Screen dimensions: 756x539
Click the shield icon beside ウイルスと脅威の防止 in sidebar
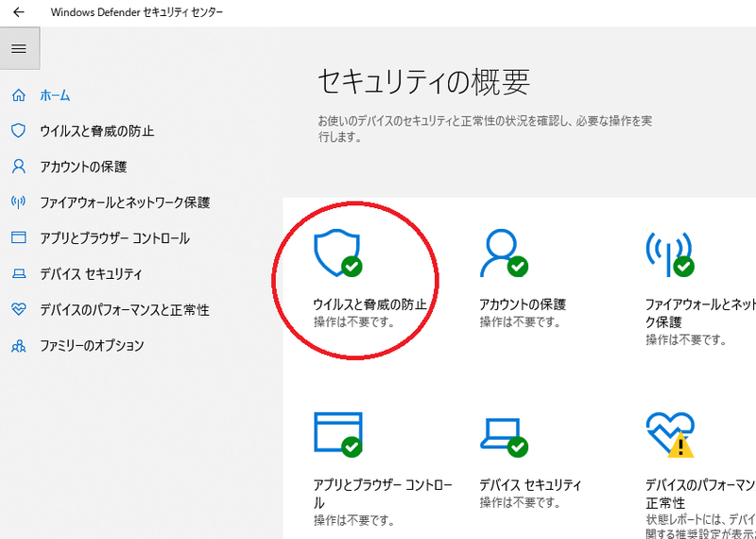tap(18, 130)
